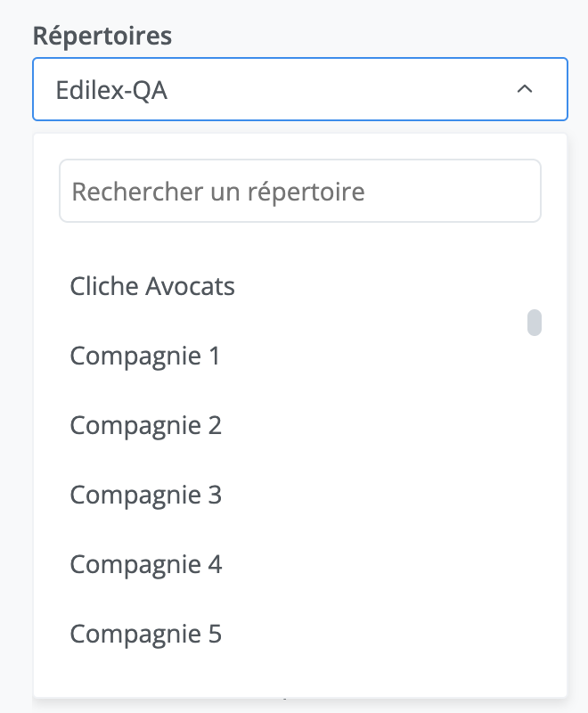Choose Compagnie 1 in the dropdown list
This screenshot has height=713, width=588.
coord(145,356)
